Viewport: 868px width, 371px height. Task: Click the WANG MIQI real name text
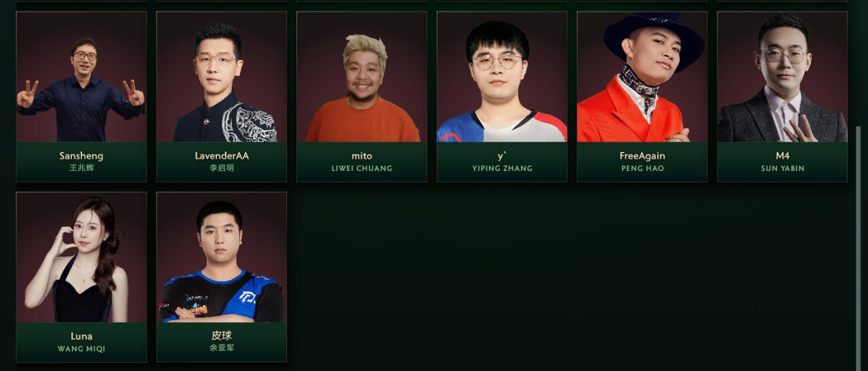coord(81,349)
